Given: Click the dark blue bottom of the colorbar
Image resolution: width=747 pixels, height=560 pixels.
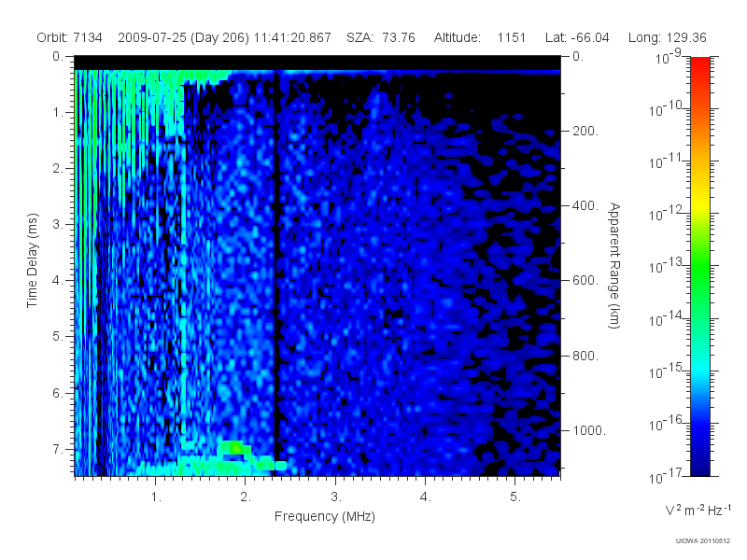Looking at the screenshot, I should [699, 467].
